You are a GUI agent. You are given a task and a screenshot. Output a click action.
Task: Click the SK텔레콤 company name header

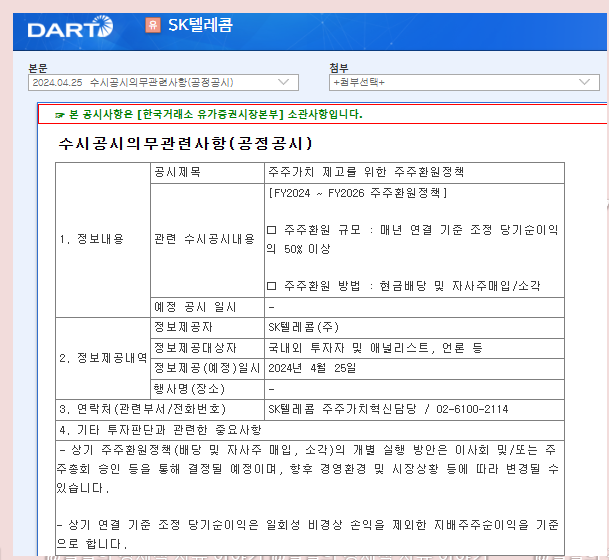point(200,25)
